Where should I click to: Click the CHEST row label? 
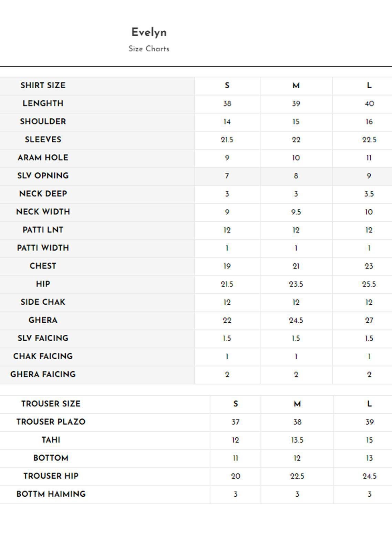[x=43, y=266]
